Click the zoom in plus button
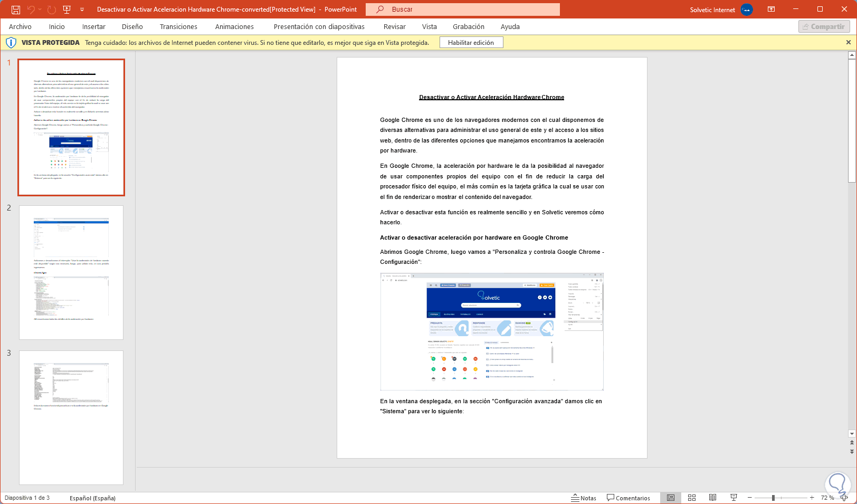857x504 pixels. coord(812,498)
